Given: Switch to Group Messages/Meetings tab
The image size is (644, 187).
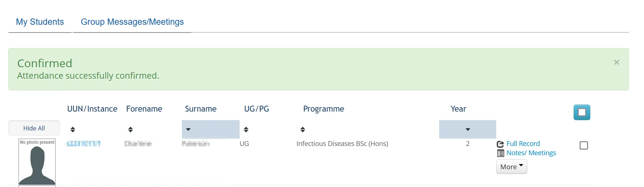Looking at the screenshot, I should (132, 22).
